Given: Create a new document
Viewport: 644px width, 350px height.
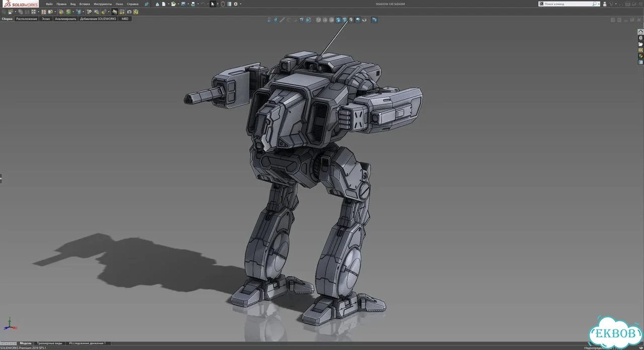Looking at the screenshot, I should [164, 4].
